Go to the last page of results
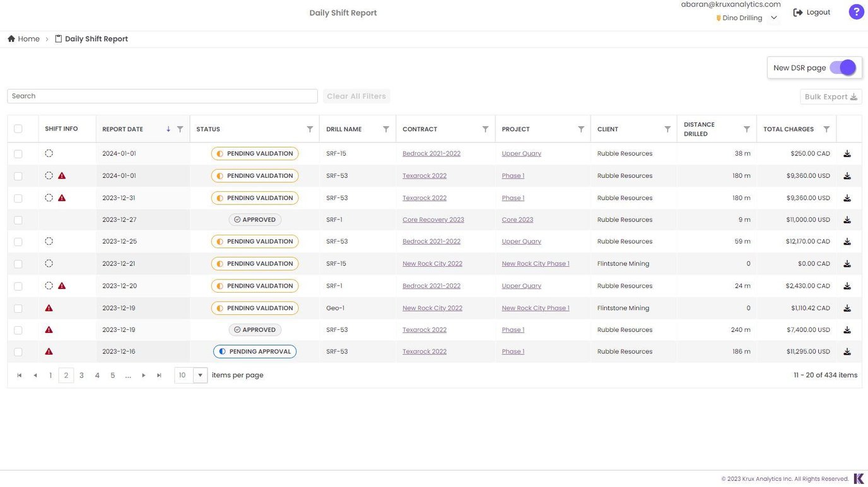This screenshot has height=487, width=868. click(x=159, y=375)
